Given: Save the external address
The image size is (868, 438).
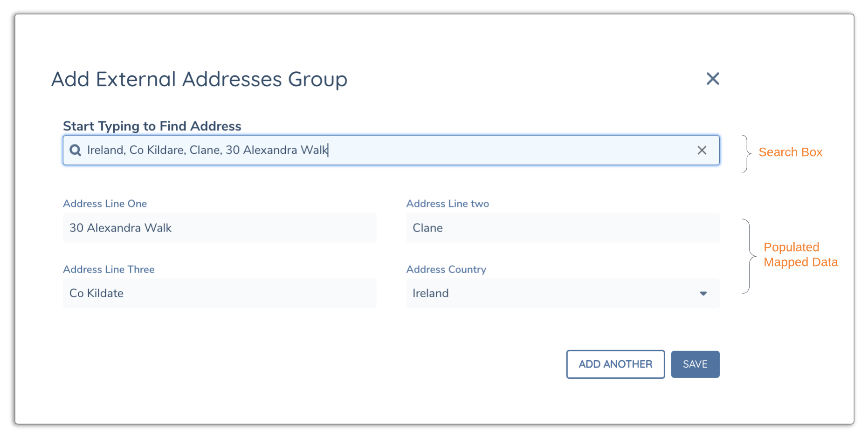Looking at the screenshot, I should click(x=695, y=364).
